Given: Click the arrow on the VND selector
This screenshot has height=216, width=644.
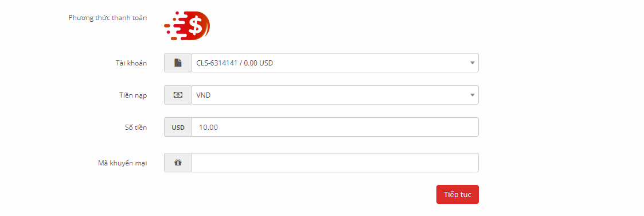Looking at the screenshot, I should 473,95.
